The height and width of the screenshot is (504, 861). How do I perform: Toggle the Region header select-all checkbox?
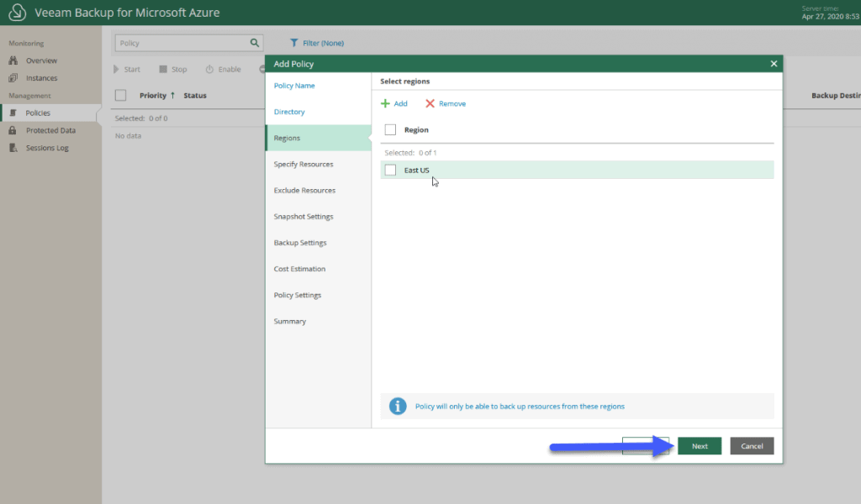(390, 129)
